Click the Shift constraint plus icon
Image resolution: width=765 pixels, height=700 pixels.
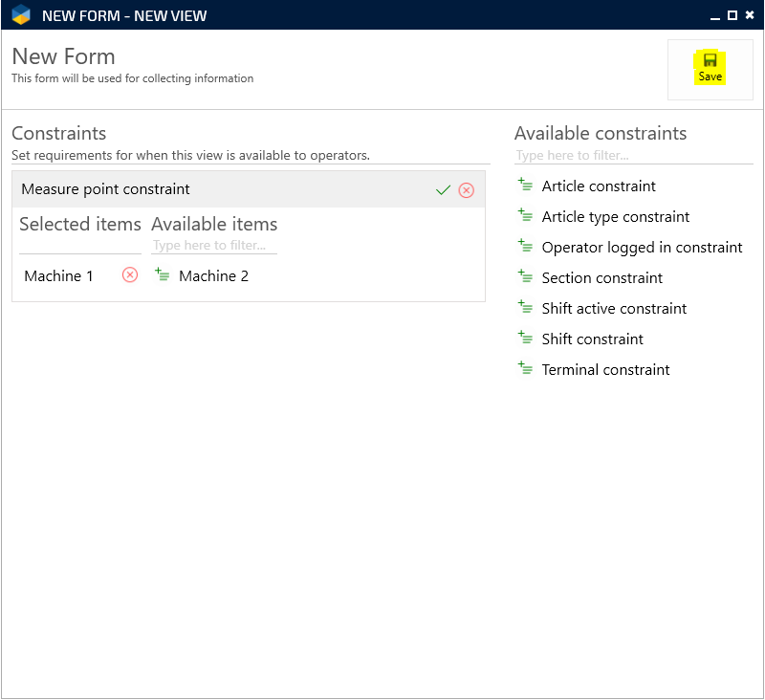[525, 339]
